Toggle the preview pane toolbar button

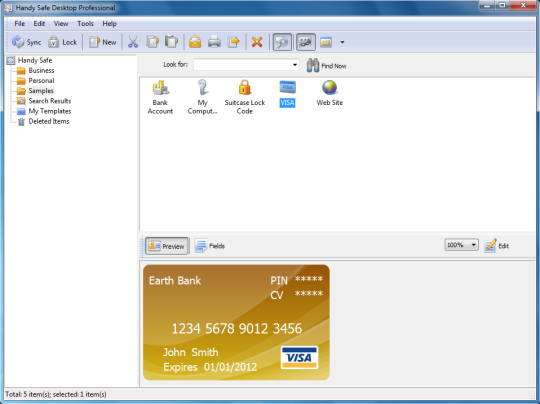coord(305,42)
